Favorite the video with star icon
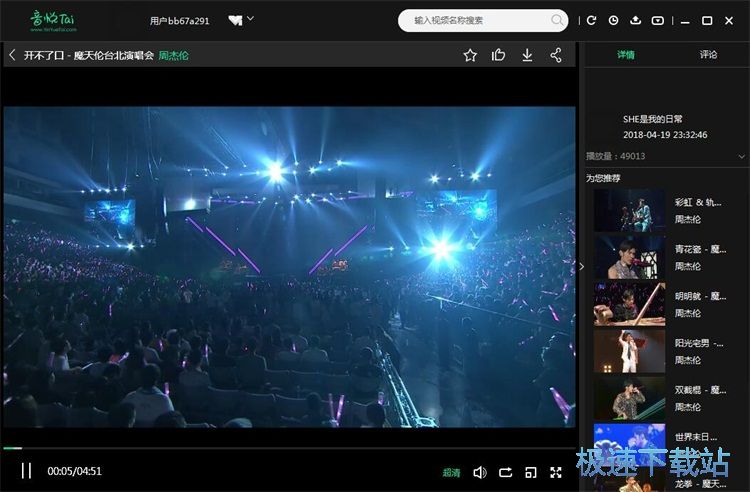This screenshot has height=492, width=750. click(x=470, y=55)
